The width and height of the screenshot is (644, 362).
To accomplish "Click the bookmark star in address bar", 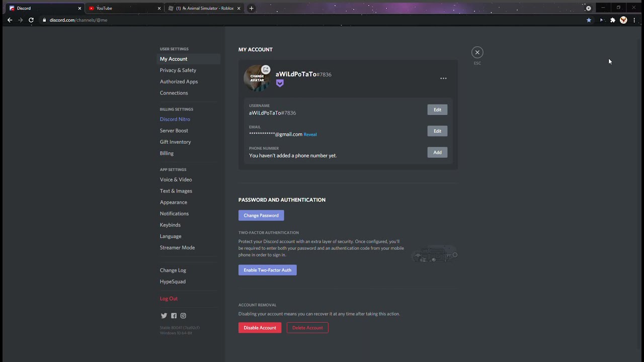I will point(589,20).
